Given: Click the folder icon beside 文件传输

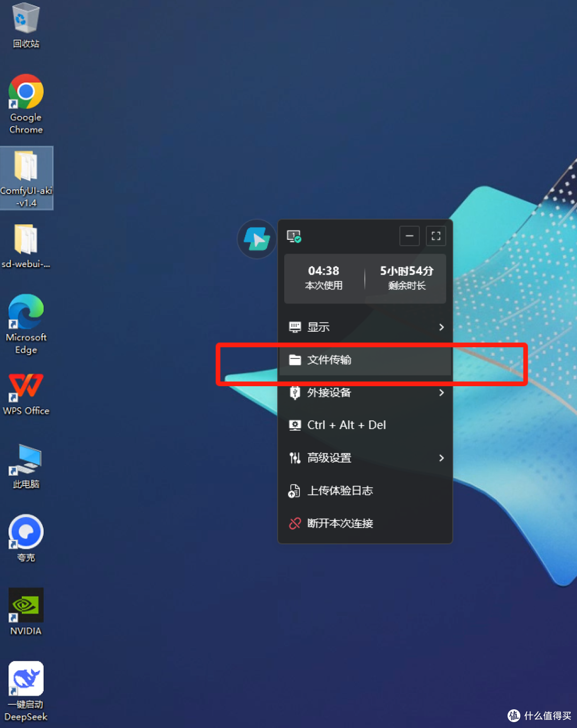Looking at the screenshot, I should (295, 360).
